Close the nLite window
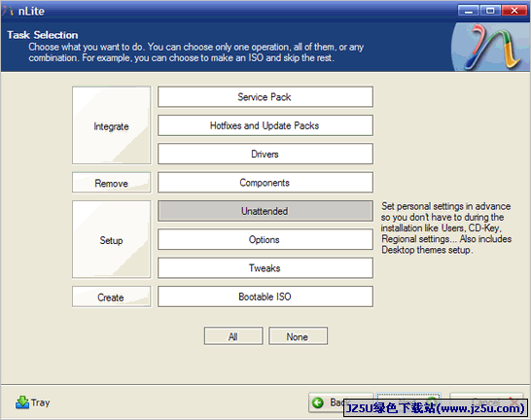Viewport: 531px width, 420px height. click(514, 11)
